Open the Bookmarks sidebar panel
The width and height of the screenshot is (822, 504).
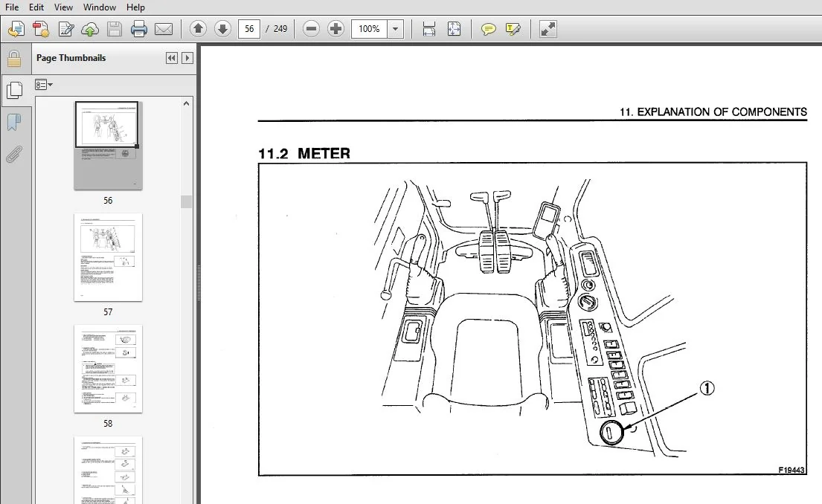coord(14,123)
